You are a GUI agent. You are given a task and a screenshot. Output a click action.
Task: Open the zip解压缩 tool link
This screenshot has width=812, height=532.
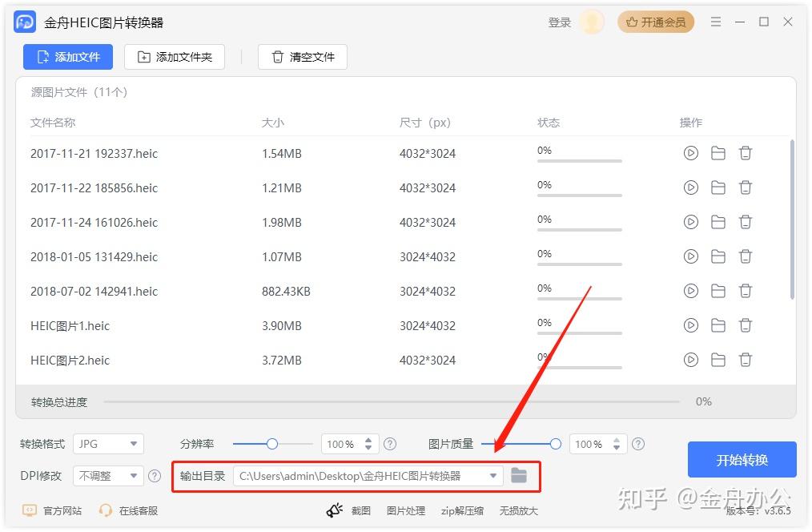coord(462,510)
